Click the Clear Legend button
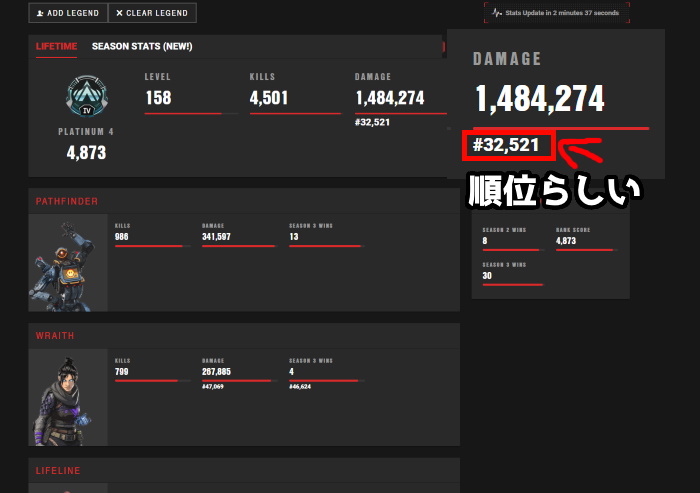This screenshot has width=700, height=493. pyautogui.click(x=152, y=13)
